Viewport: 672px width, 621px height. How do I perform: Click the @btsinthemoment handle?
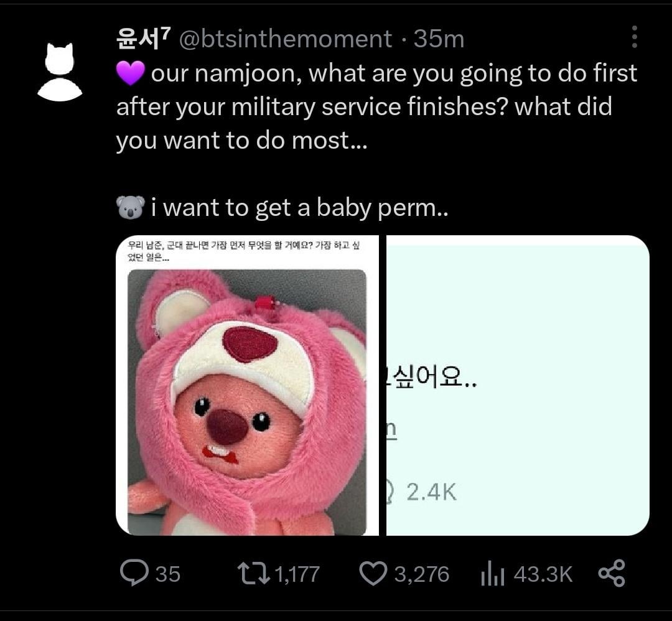286,39
